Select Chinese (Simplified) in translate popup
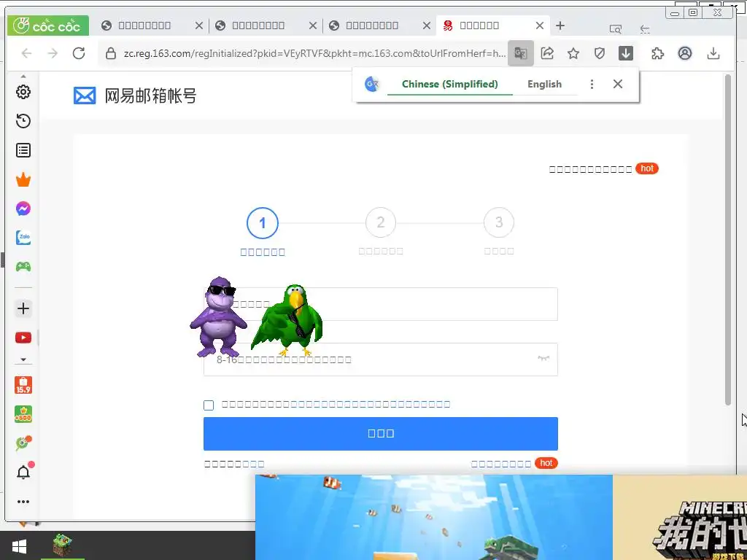 pos(449,85)
